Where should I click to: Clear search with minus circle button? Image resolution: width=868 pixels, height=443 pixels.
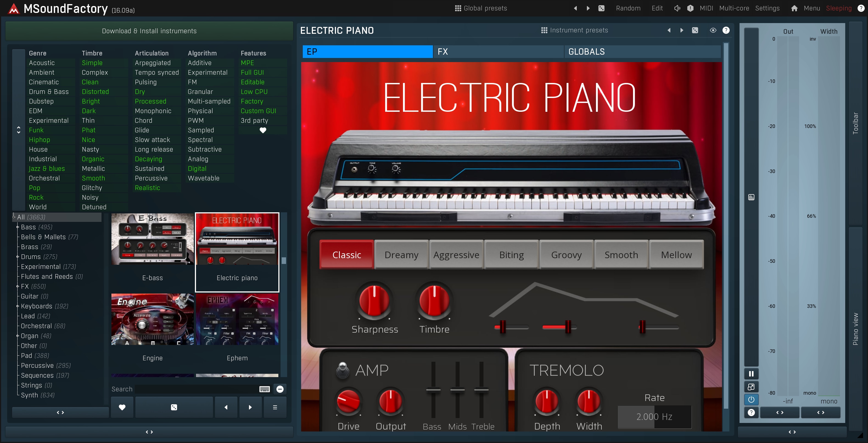tap(280, 389)
